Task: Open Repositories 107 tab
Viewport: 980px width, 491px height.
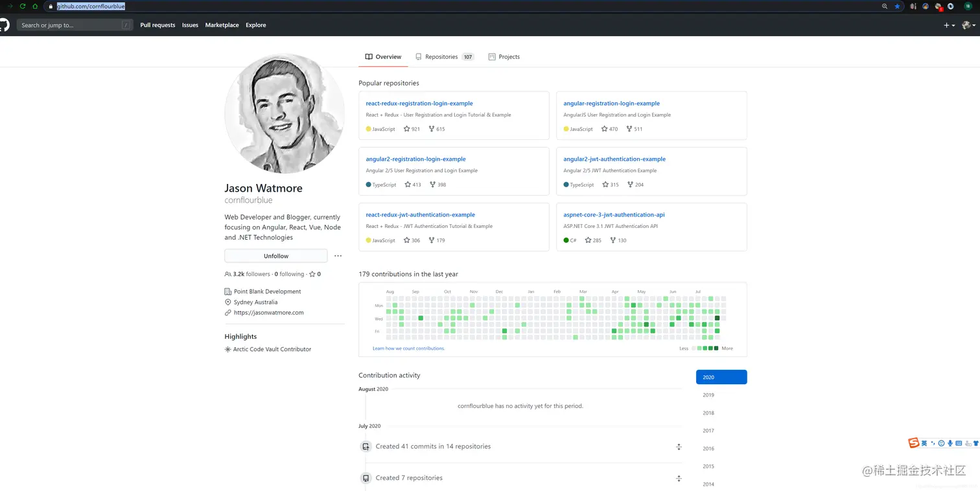Action: tap(445, 57)
